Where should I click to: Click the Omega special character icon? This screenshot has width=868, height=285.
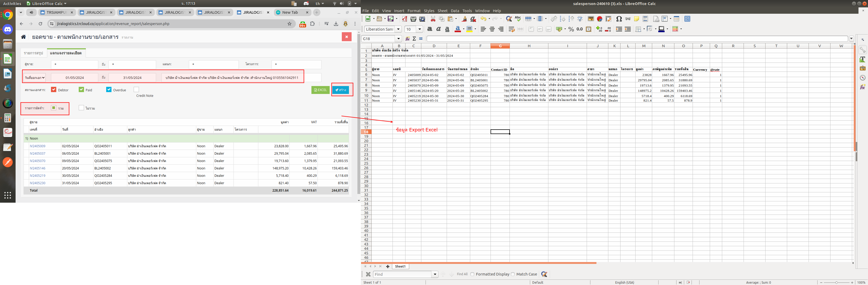click(x=619, y=19)
